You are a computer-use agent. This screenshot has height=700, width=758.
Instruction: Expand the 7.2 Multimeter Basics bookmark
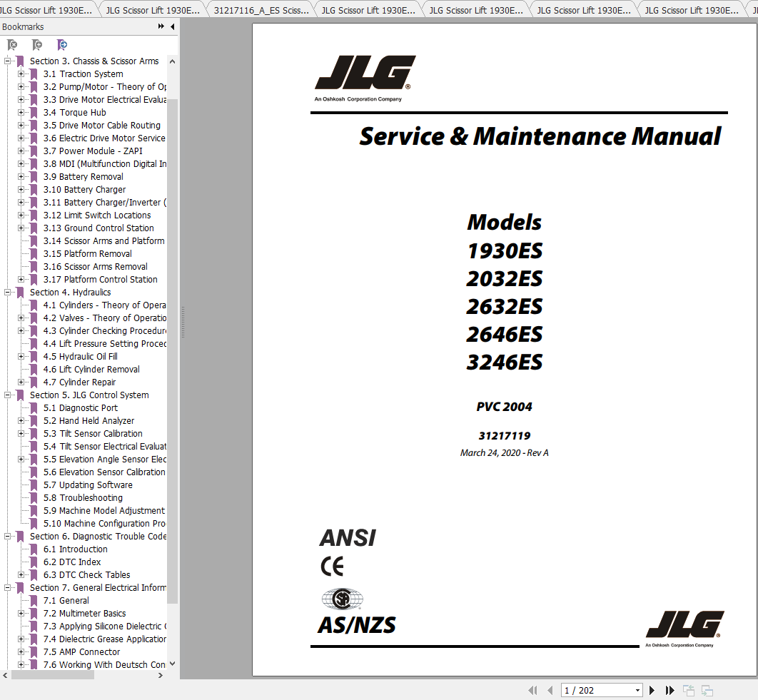point(21,614)
